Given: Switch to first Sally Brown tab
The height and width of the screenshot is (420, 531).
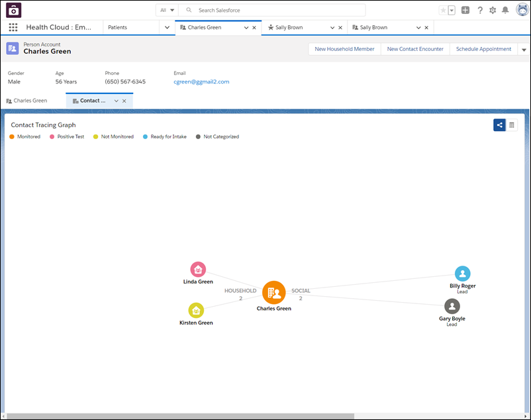Looking at the screenshot, I should tap(289, 27).
